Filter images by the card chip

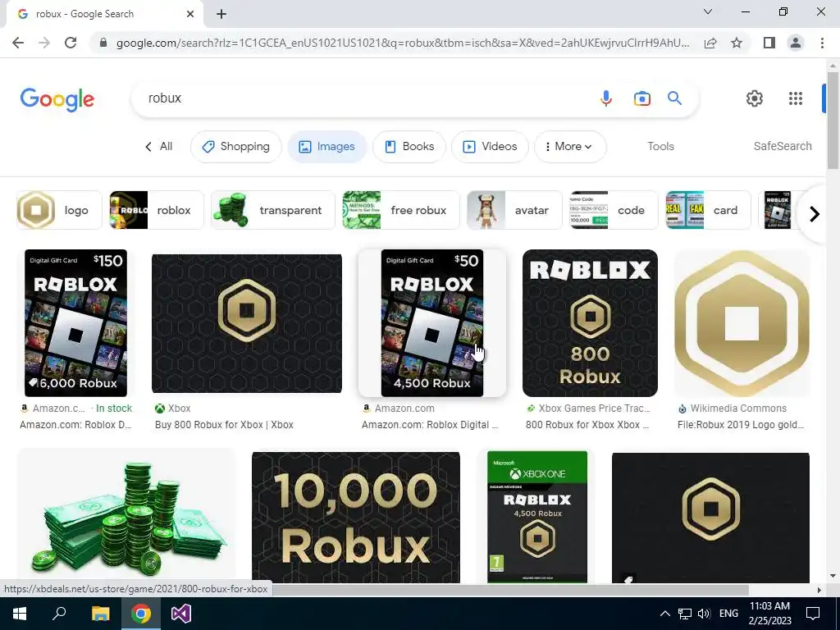[708, 210]
